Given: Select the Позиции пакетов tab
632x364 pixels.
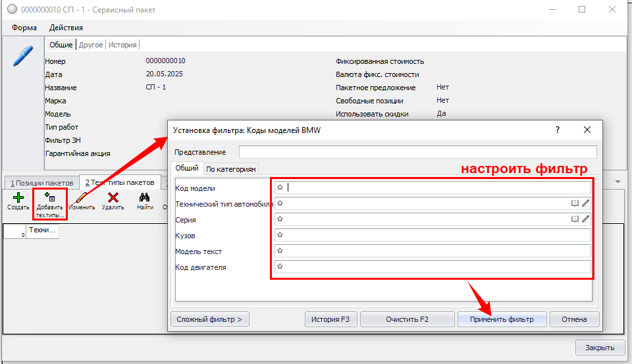Looking at the screenshot, I should click(40, 182).
